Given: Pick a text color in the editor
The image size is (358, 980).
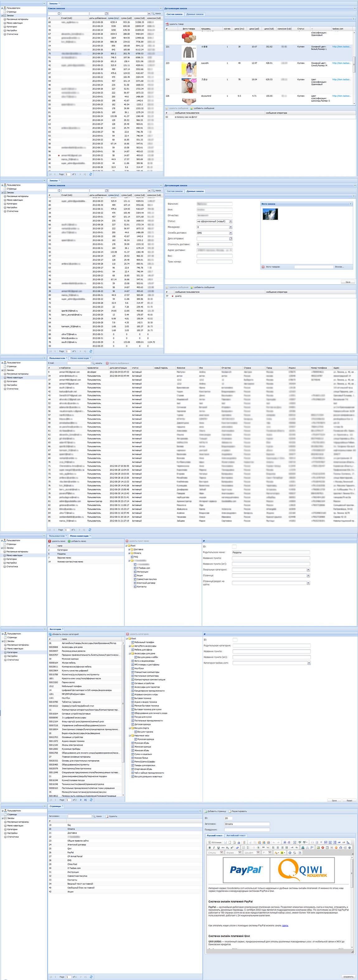Looking at the screenshot, I should [277, 853].
